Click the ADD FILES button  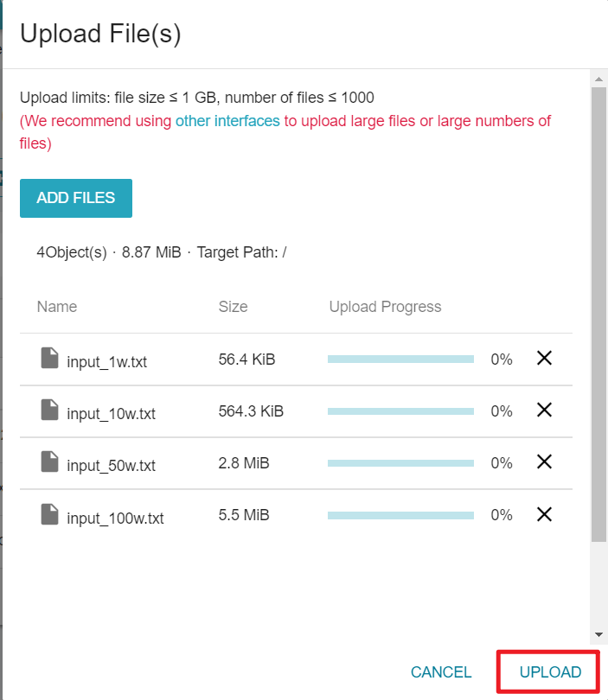(x=76, y=198)
